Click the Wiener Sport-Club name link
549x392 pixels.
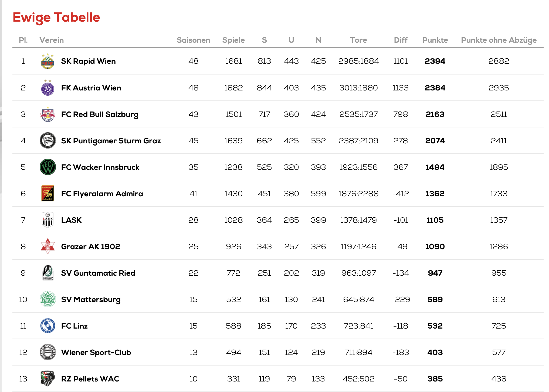pyautogui.click(x=96, y=352)
